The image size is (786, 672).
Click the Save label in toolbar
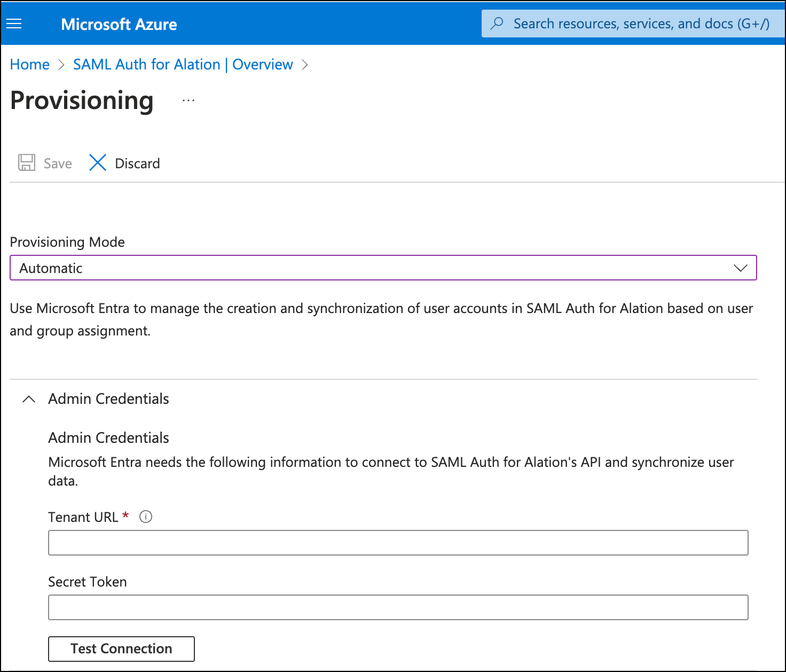(x=58, y=163)
